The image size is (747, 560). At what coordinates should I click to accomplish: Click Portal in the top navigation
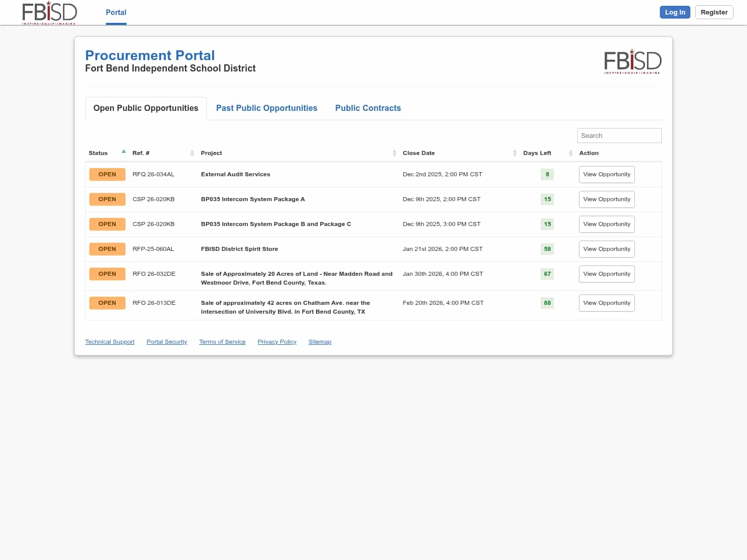[116, 12]
